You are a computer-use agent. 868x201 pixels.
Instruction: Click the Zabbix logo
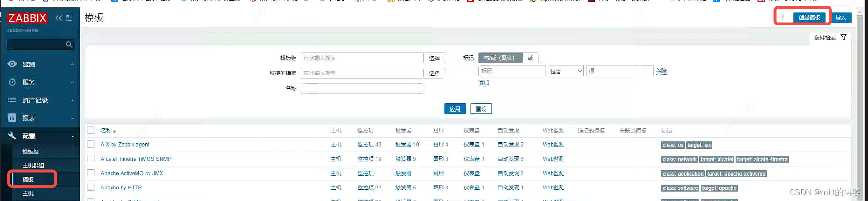(27, 18)
